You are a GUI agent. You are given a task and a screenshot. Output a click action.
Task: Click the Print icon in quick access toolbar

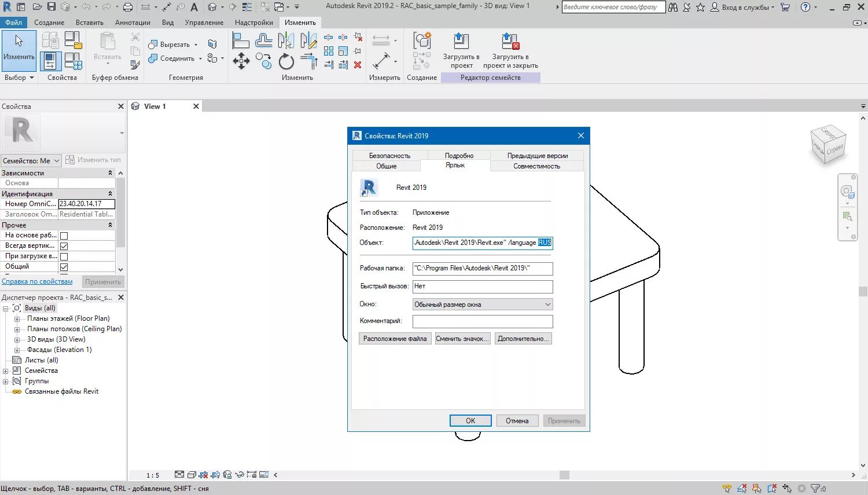coord(128,7)
